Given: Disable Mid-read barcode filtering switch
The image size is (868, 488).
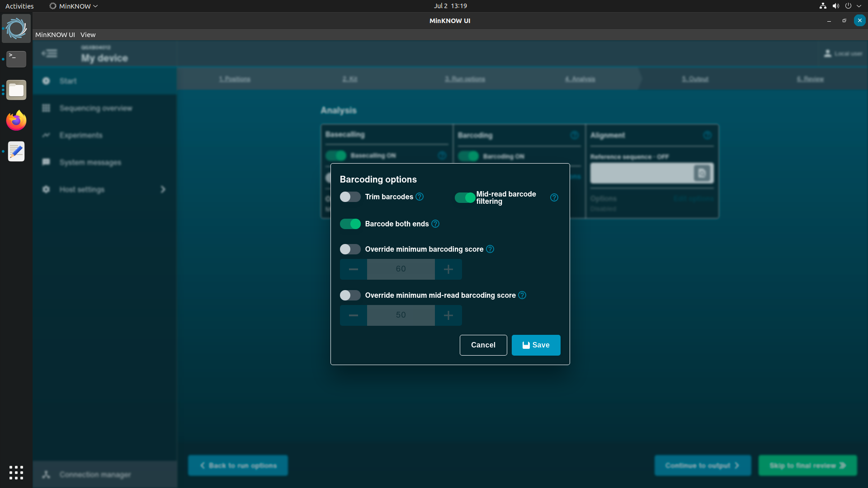Looking at the screenshot, I should point(465,197).
